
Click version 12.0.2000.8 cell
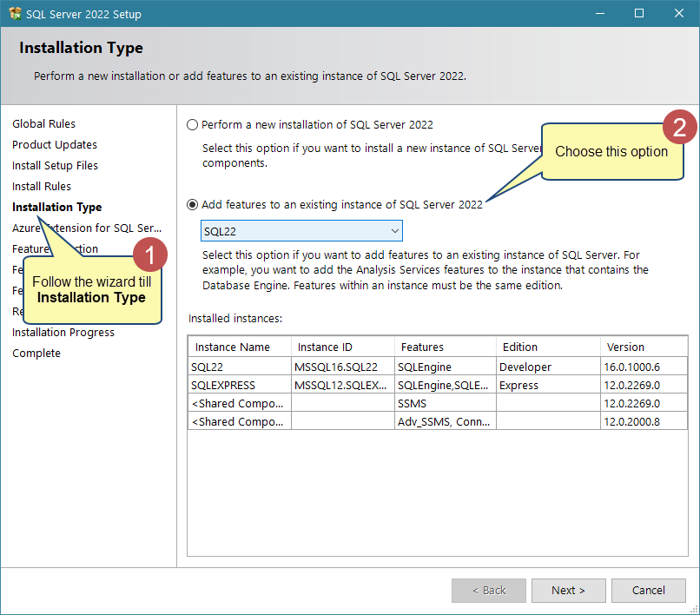pos(644,421)
